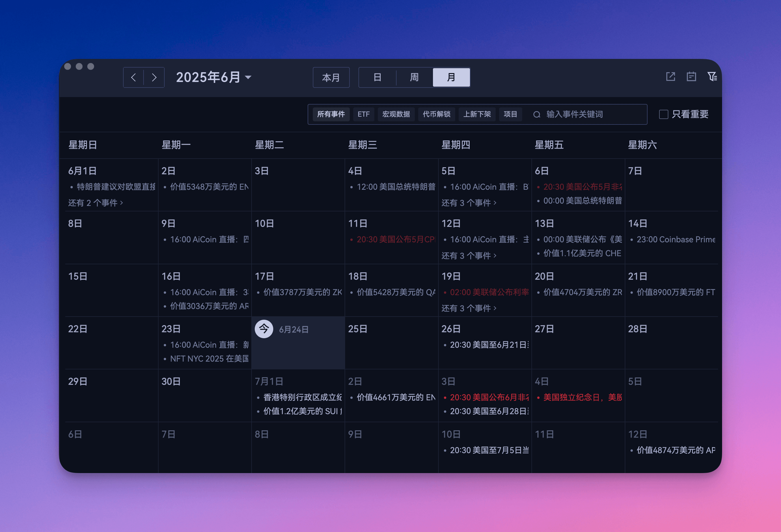
Task: Click the search magnifier icon
Action: point(537,115)
